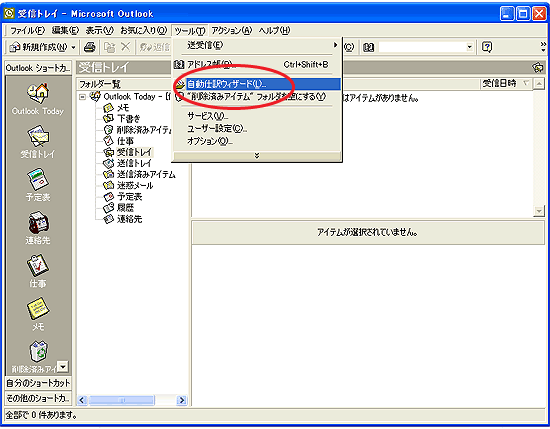This screenshot has height=429, width=550.
Task: Click the inbox icon in folder banner
Action: click(x=537, y=67)
